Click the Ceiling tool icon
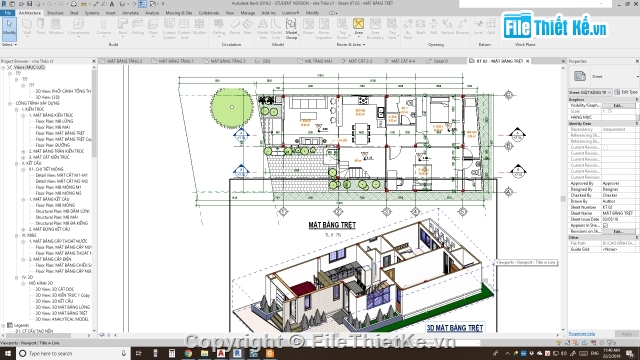This screenshot has width=640, height=360. 138,24
